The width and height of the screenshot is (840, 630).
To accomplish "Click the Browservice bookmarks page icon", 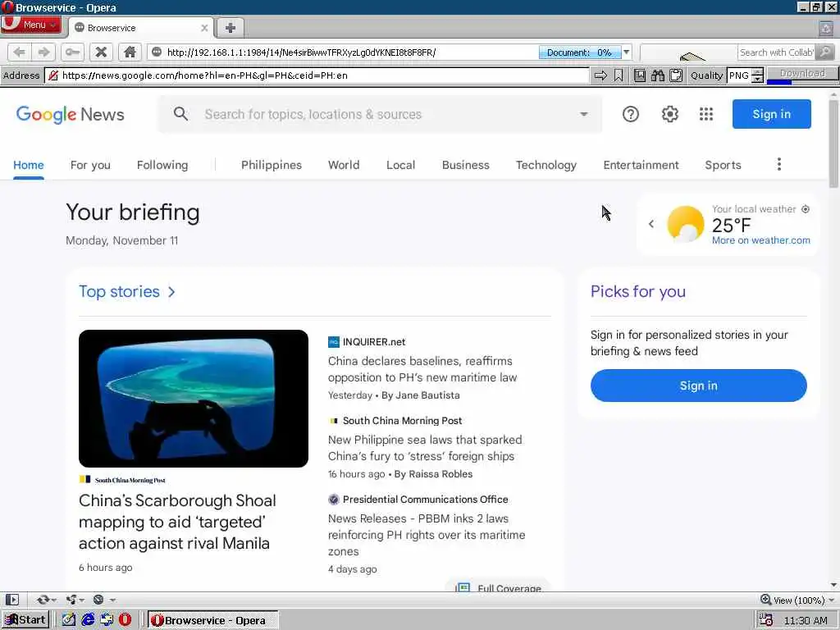I will coord(640,75).
